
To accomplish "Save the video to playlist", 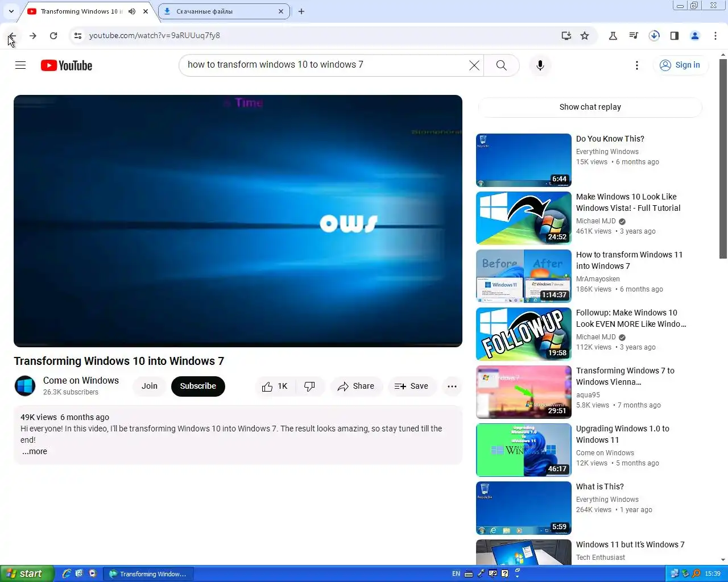I will (412, 386).
